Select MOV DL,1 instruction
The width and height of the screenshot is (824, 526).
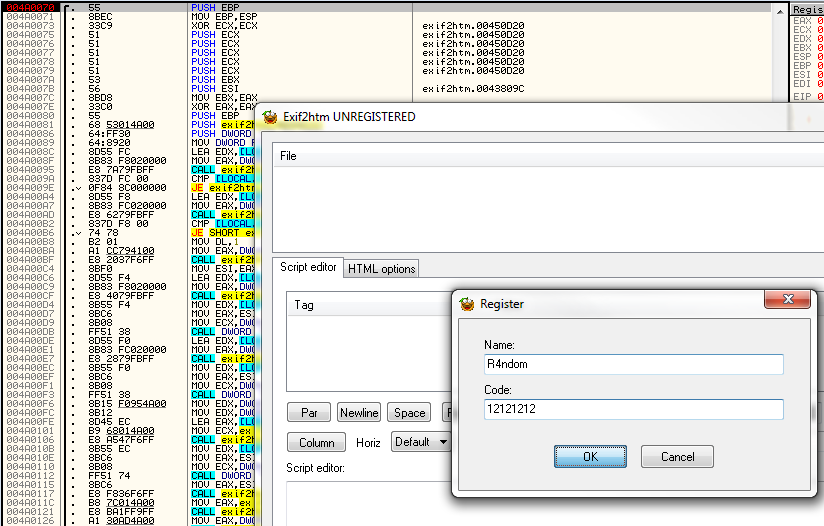(x=215, y=242)
